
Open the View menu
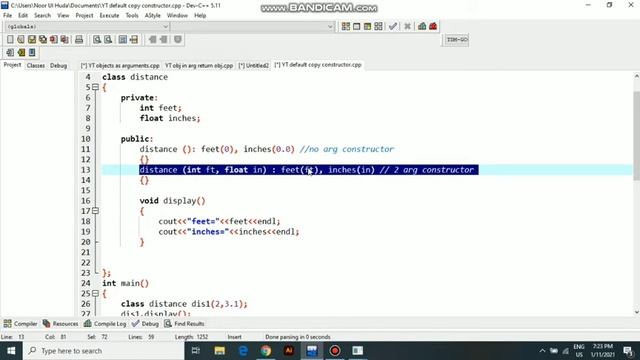(63, 16)
